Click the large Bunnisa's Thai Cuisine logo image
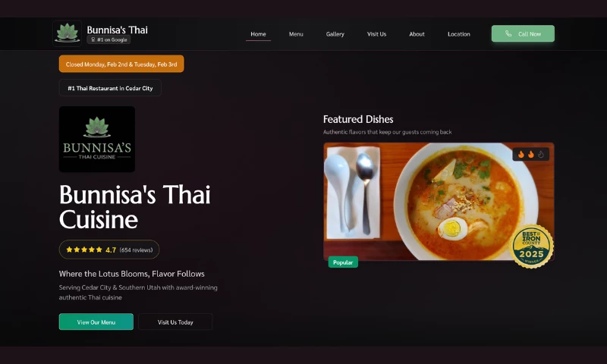Viewport: 607px width, 364px height. pyautogui.click(x=97, y=140)
